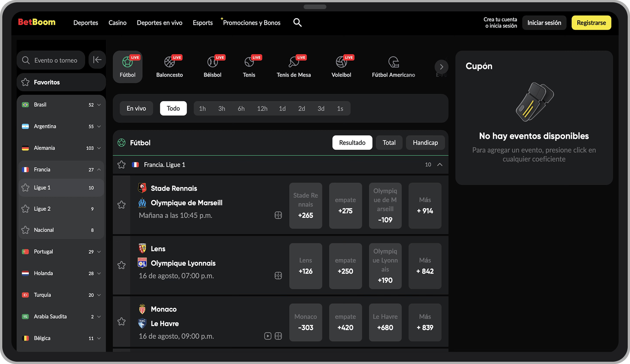Bet on Stade Rennais at +265

tap(306, 206)
